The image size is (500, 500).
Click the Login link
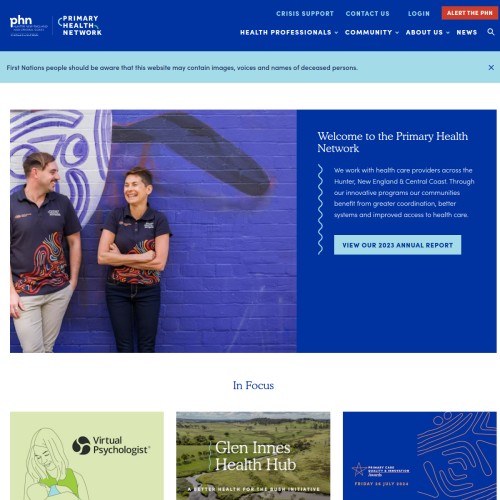419,14
